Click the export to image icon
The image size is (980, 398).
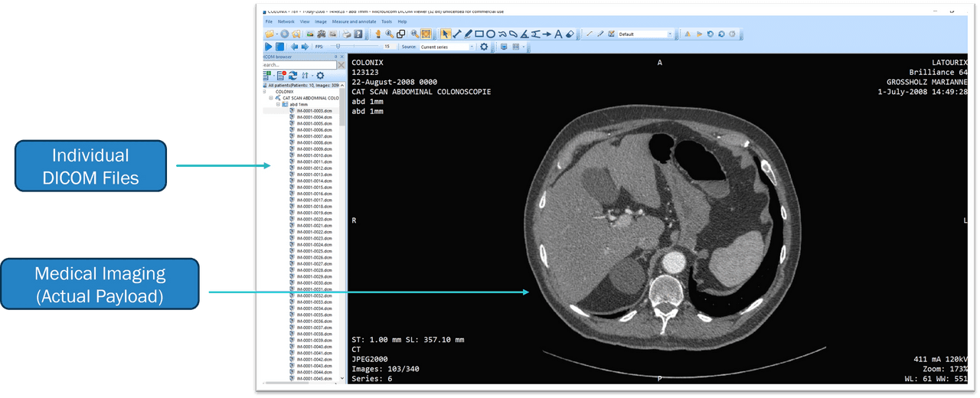coord(310,34)
